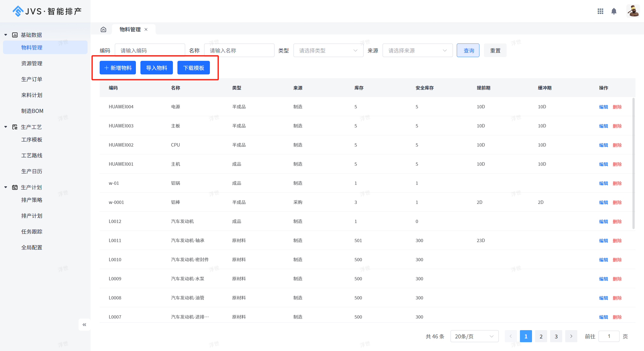This screenshot has width=644, height=351.
Task: Click the 生产工艺 section icon
Action: click(15, 127)
